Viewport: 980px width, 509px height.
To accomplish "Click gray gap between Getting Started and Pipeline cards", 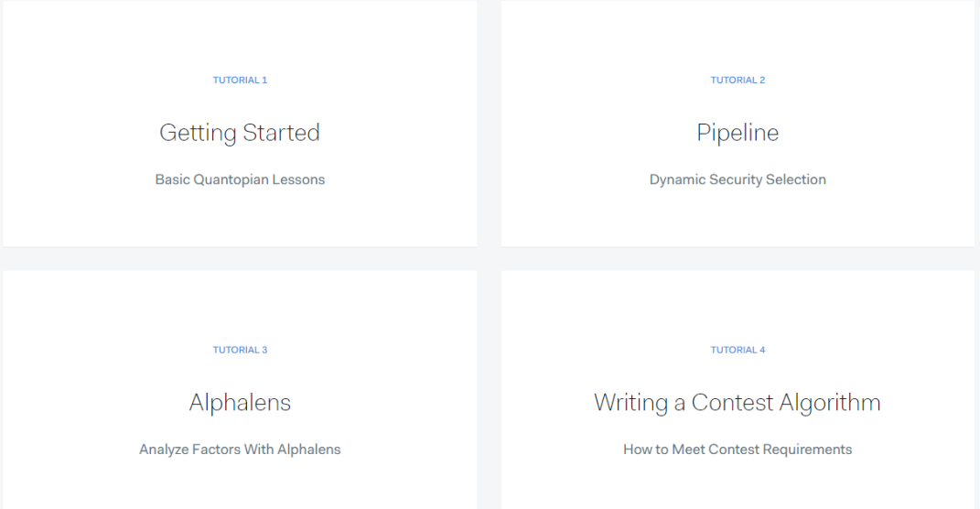I will tap(489, 124).
